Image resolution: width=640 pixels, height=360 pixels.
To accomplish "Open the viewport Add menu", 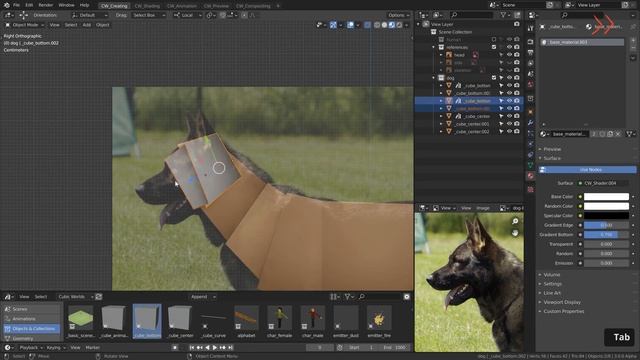I will (87, 25).
